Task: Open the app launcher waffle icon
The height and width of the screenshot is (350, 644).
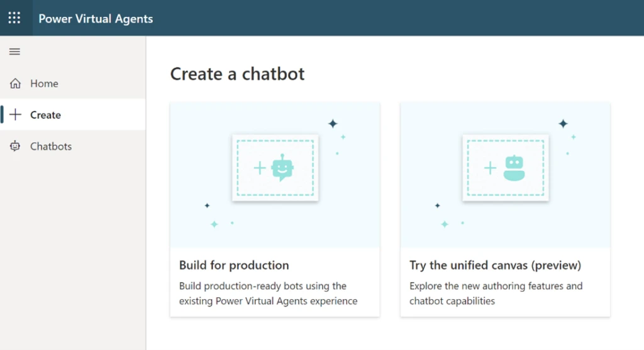Action: pyautogui.click(x=14, y=18)
